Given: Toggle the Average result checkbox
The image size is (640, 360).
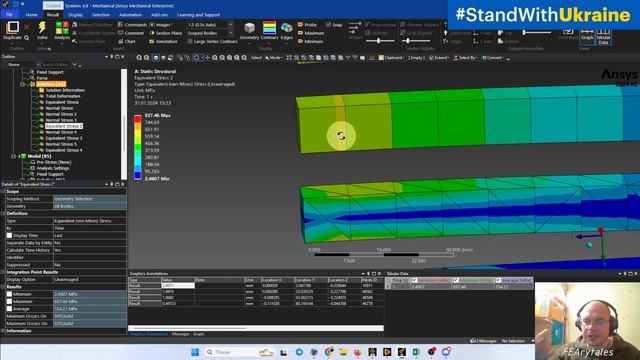Looking at the screenshot, I should [9, 309].
